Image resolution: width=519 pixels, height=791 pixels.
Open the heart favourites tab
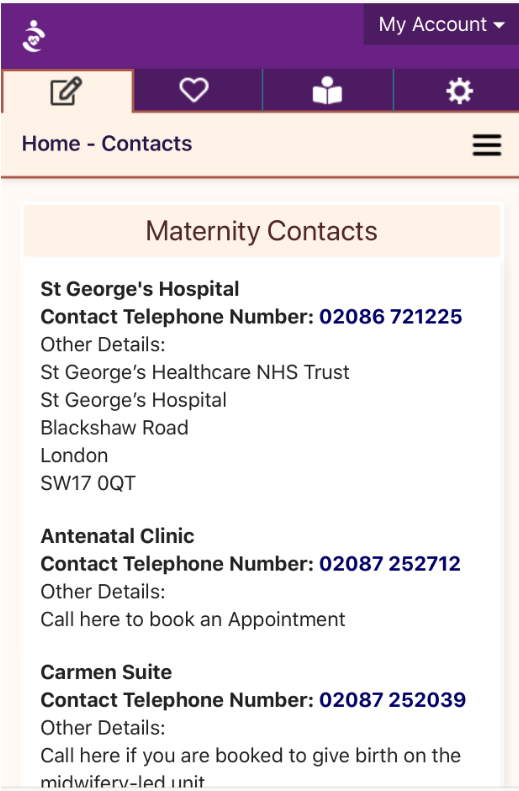tap(194, 90)
